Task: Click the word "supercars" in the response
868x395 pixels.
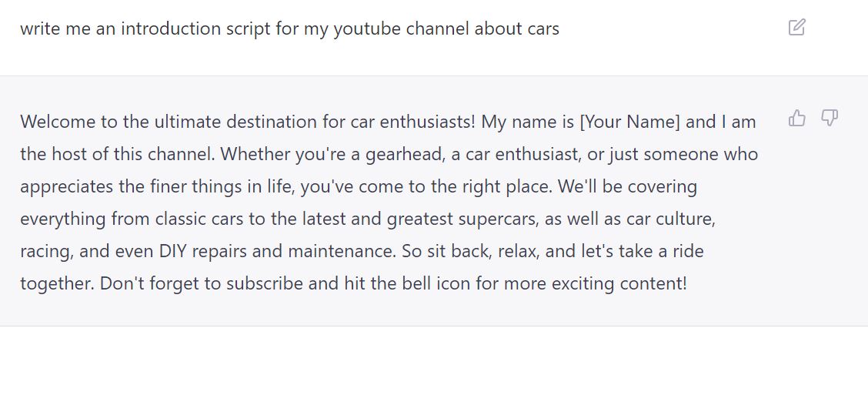Action: coord(499,219)
